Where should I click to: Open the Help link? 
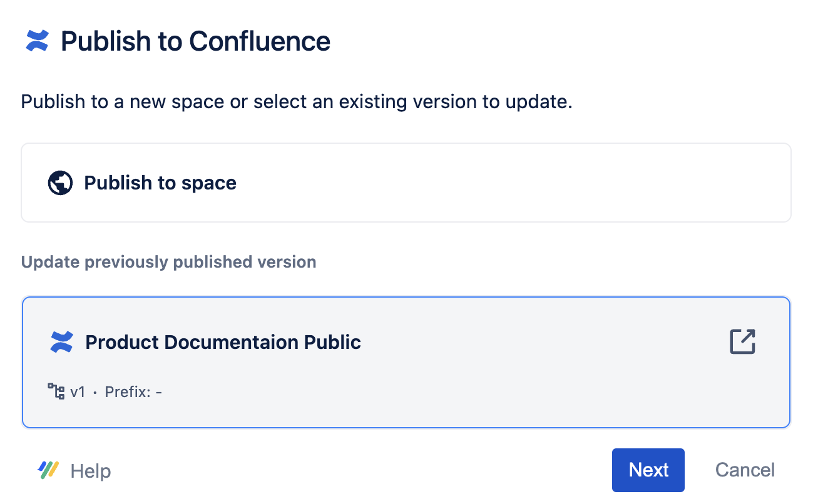[x=89, y=470]
